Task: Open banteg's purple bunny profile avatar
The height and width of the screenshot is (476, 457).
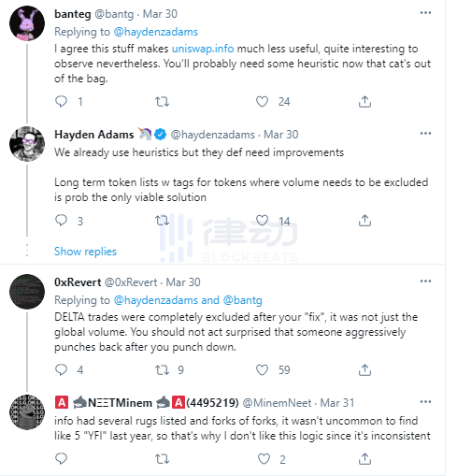Action: [x=27, y=23]
